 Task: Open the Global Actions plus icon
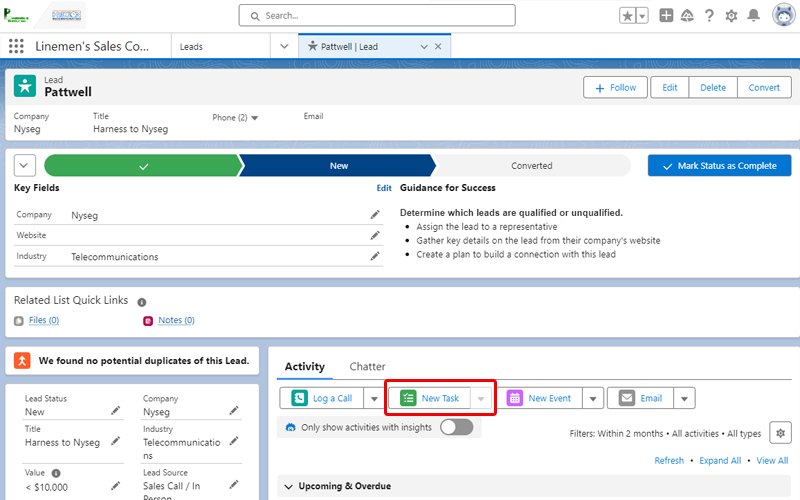tap(666, 16)
